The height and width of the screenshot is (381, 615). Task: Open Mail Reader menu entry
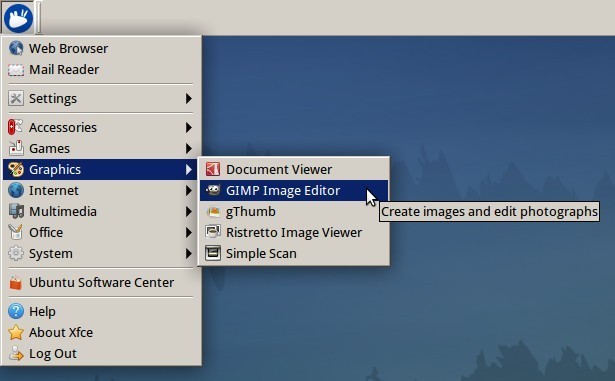(x=101, y=70)
